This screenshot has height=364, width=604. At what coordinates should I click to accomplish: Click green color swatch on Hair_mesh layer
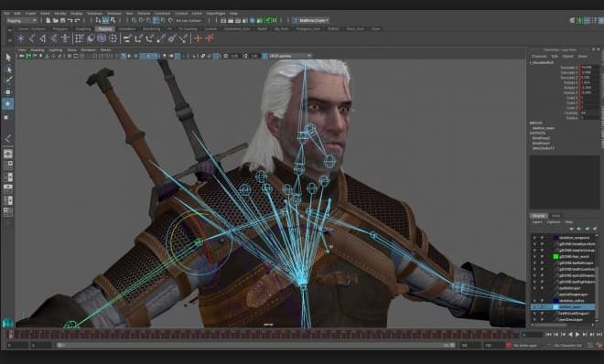coord(555,257)
